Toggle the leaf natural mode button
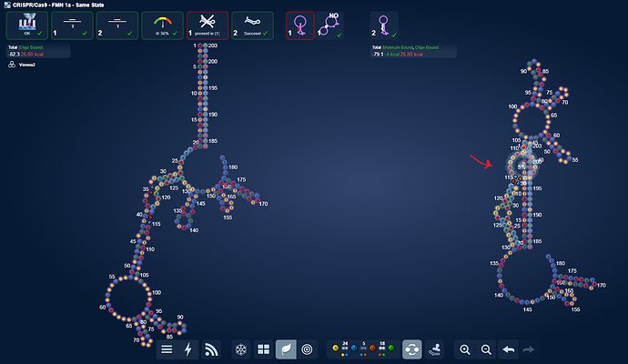 tap(285, 349)
